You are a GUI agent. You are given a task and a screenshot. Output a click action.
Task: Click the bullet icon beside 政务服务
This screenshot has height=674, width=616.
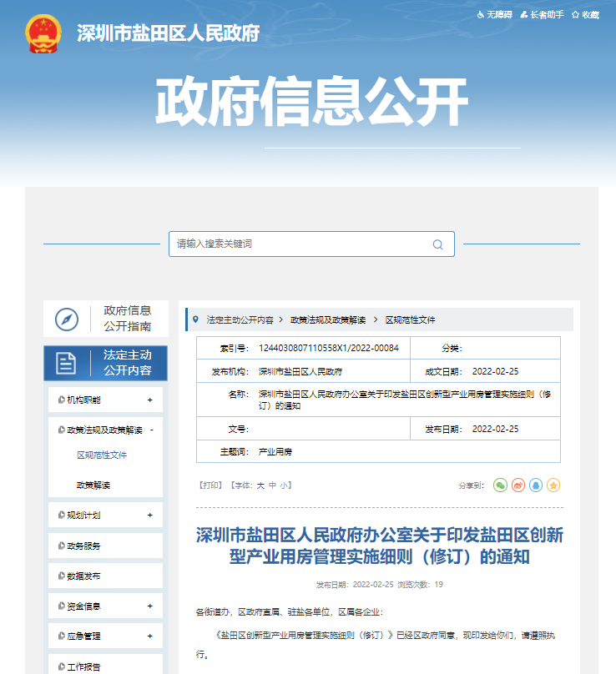pyautogui.click(x=62, y=546)
